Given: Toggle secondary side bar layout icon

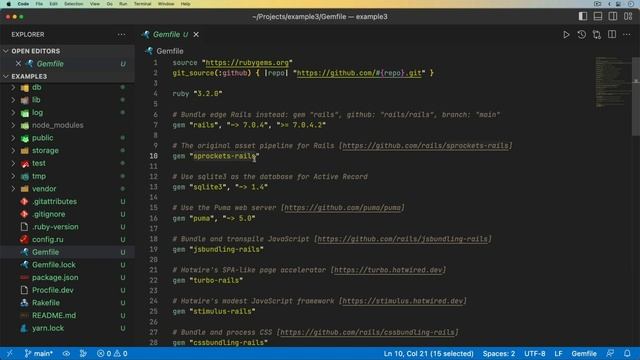Looking at the screenshot, I should pos(613,16).
